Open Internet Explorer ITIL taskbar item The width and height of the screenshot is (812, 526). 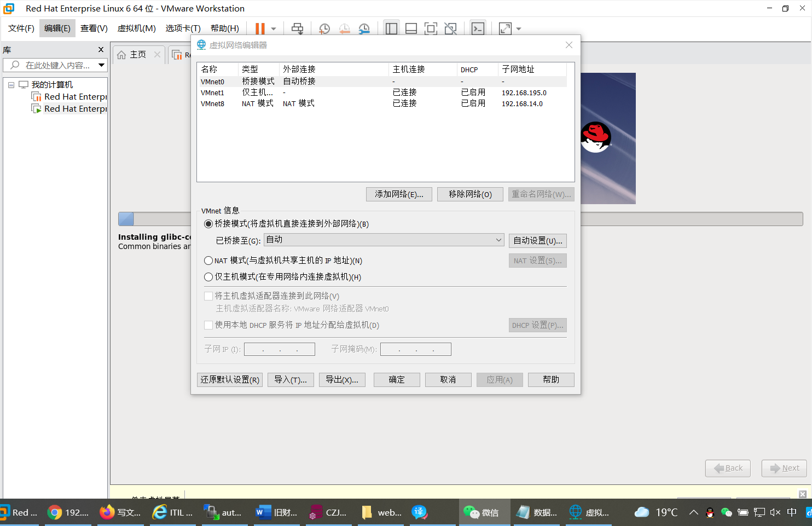click(x=173, y=513)
